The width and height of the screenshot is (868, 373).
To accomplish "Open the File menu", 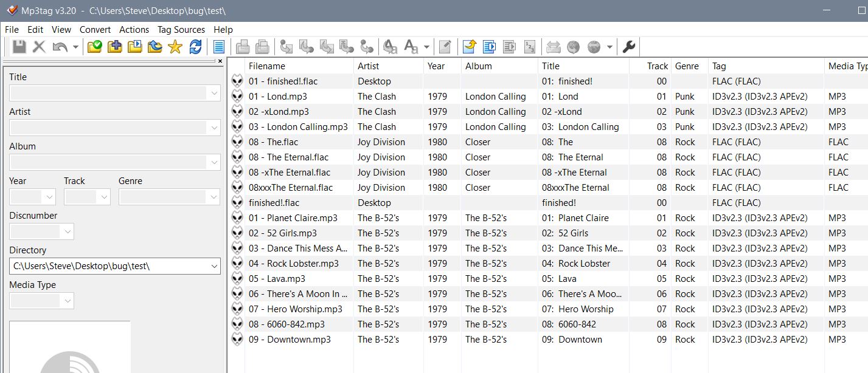I will click(12, 29).
